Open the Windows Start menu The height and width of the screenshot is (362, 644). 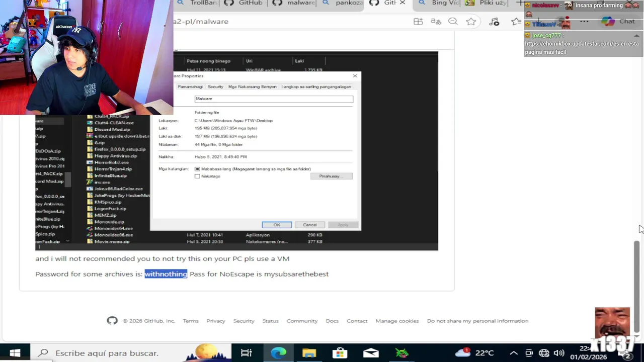pos(15,353)
